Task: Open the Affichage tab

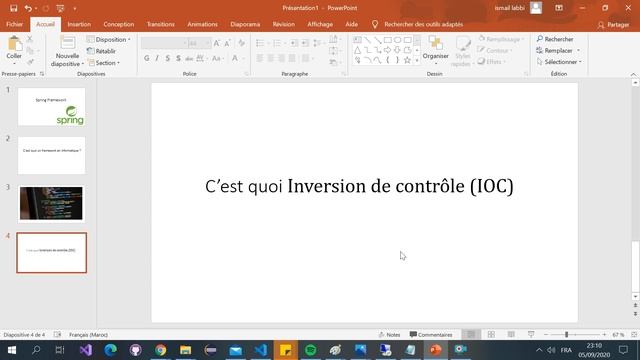Action: tap(320, 24)
